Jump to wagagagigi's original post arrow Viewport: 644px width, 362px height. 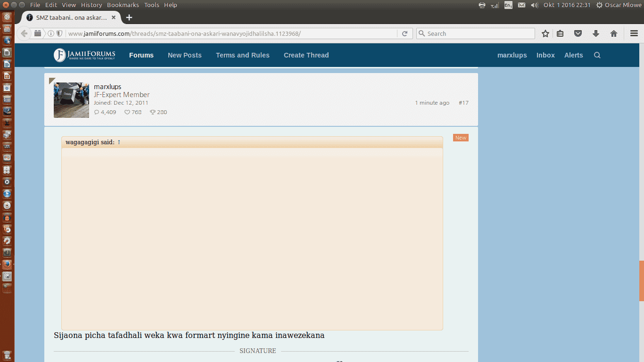coord(119,142)
